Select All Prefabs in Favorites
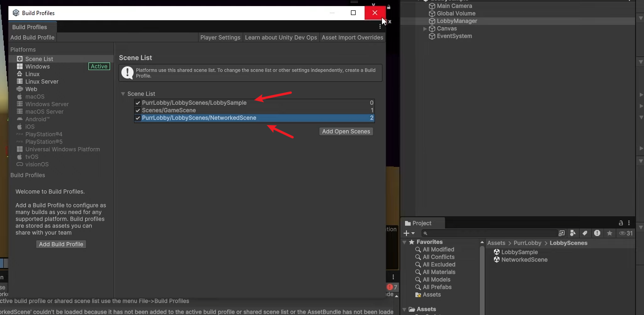 tap(437, 287)
